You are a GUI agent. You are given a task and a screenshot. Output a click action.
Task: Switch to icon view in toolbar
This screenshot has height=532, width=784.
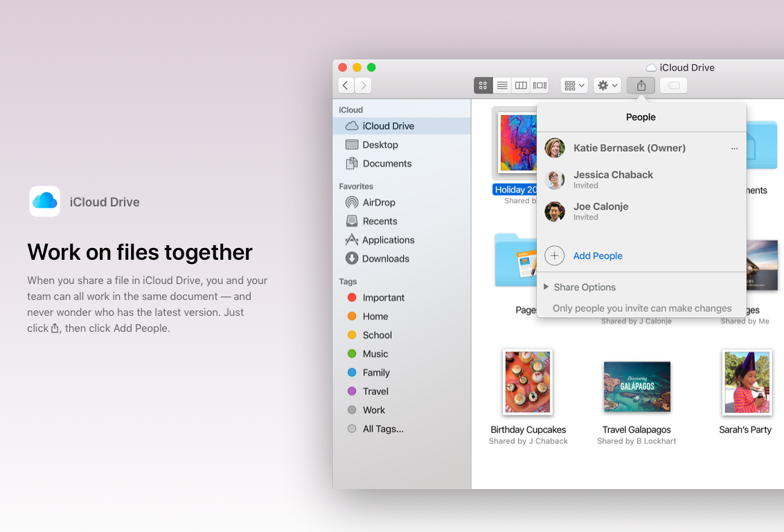tap(483, 85)
